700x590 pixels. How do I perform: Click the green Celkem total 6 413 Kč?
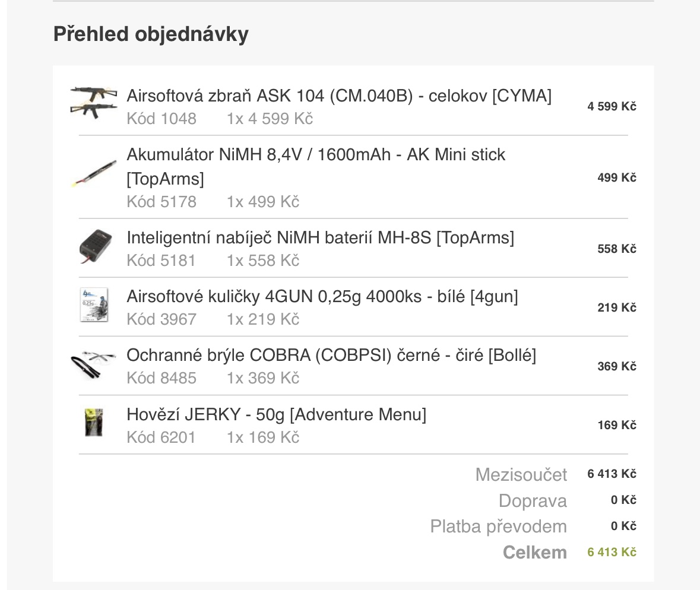pos(612,552)
